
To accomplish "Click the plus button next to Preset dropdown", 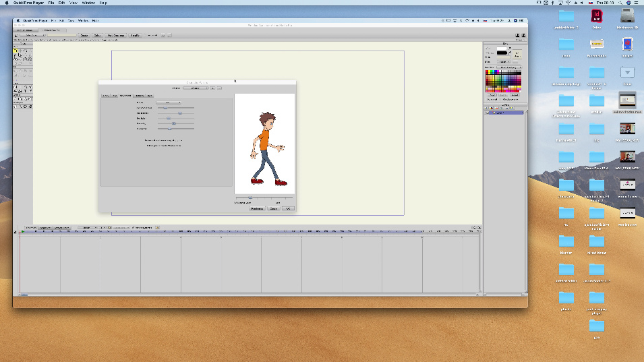I will [x=213, y=88].
